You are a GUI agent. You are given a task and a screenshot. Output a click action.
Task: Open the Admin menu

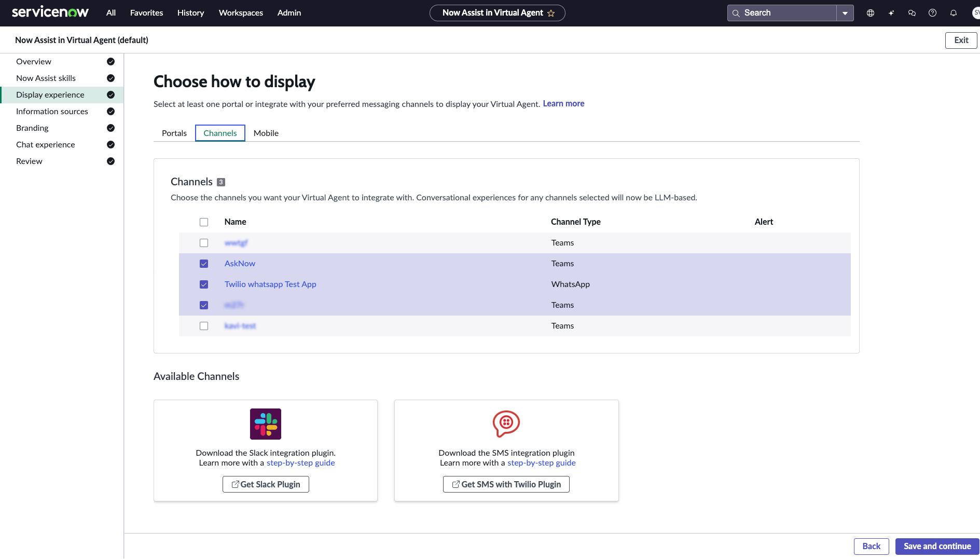point(289,13)
